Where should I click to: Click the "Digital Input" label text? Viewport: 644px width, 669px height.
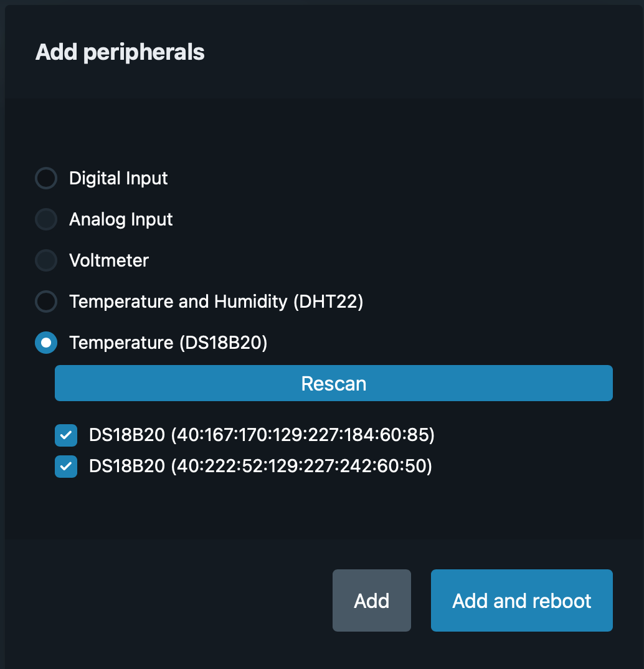tap(118, 178)
